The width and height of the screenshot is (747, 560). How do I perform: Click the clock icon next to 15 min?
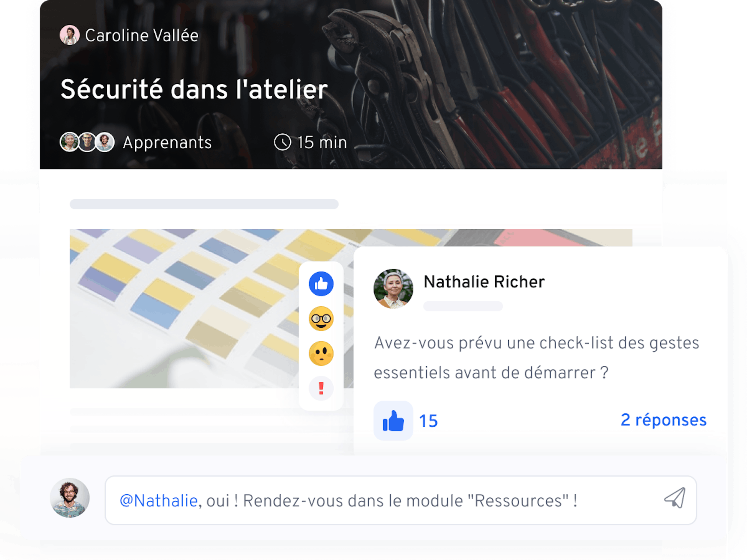point(282,142)
